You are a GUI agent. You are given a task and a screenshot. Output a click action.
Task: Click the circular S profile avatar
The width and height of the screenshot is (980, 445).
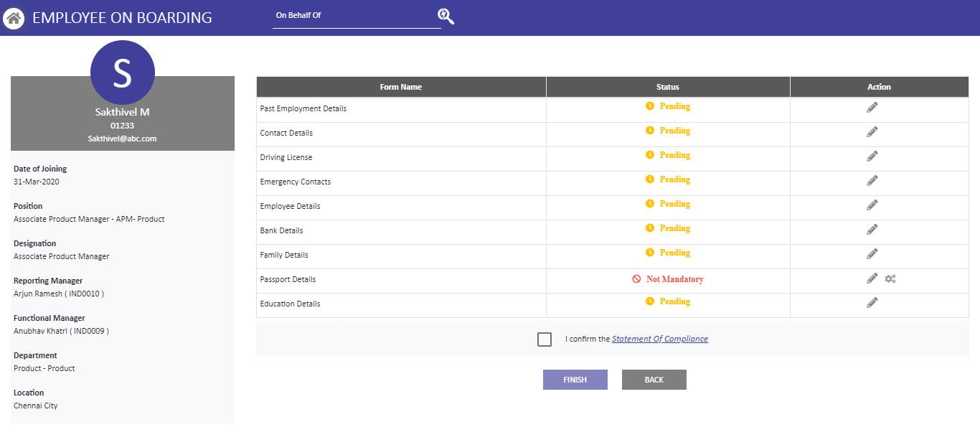tap(122, 72)
